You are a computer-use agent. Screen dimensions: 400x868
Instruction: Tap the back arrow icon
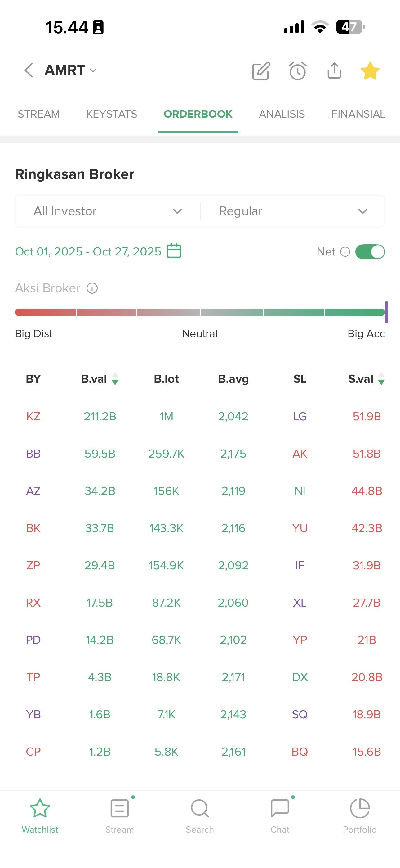coord(29,70)
